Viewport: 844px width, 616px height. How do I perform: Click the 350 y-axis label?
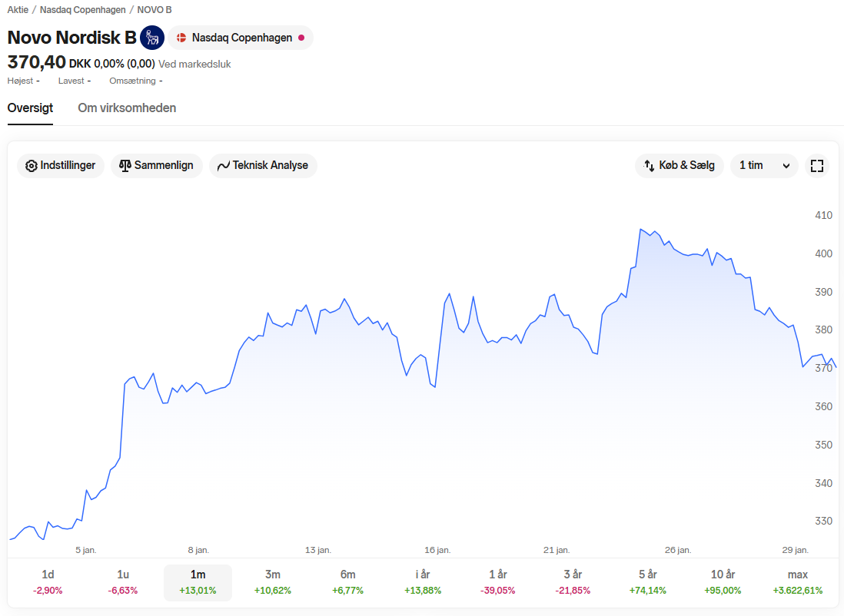point(823,445)
